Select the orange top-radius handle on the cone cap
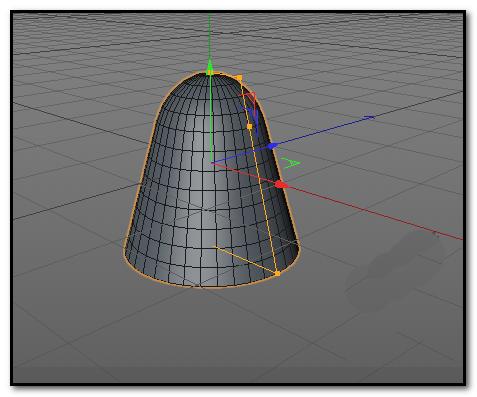The height and width of the screenshot is (397, 477). click(x=239, y=78)
